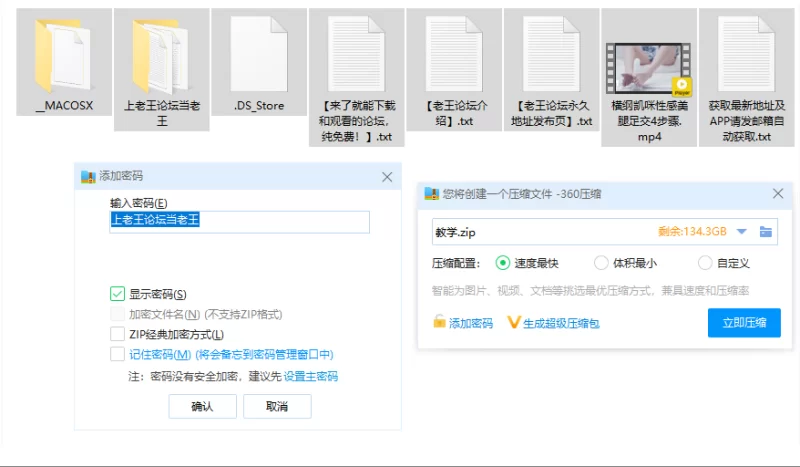
Task: Enable the 记住密码(M) checkbox
Action: coord(117,354)
